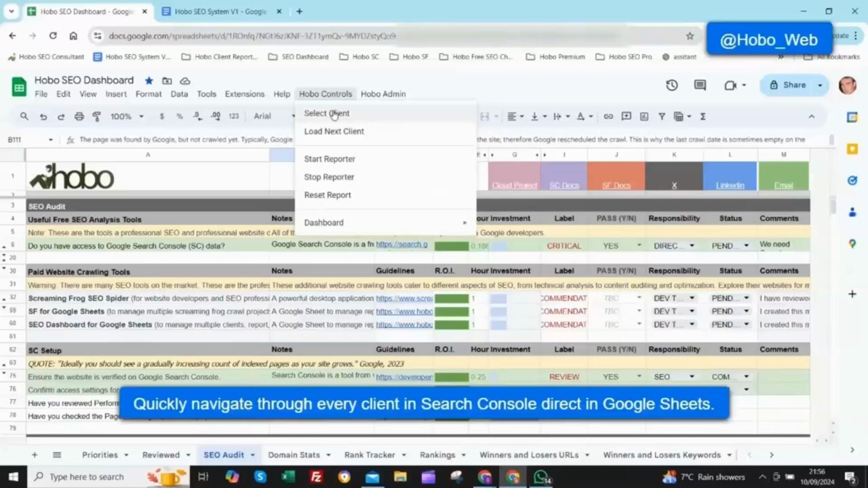
Task: Collapse the toolbar with chevron up
Action: (x=811, y=117)
